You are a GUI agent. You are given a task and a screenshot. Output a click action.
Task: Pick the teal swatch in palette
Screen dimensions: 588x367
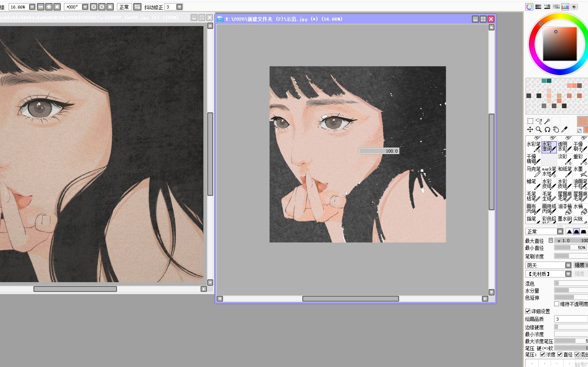(x=544, y=81)
